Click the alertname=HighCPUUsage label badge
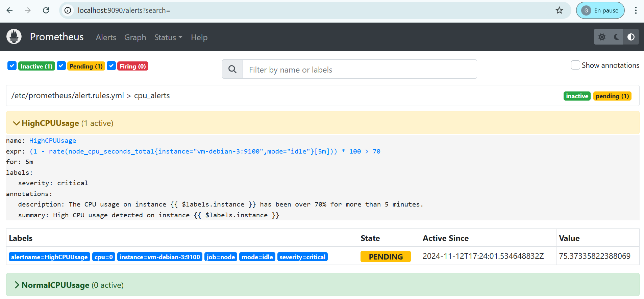 pyautogui.click(x=49, y=257)
